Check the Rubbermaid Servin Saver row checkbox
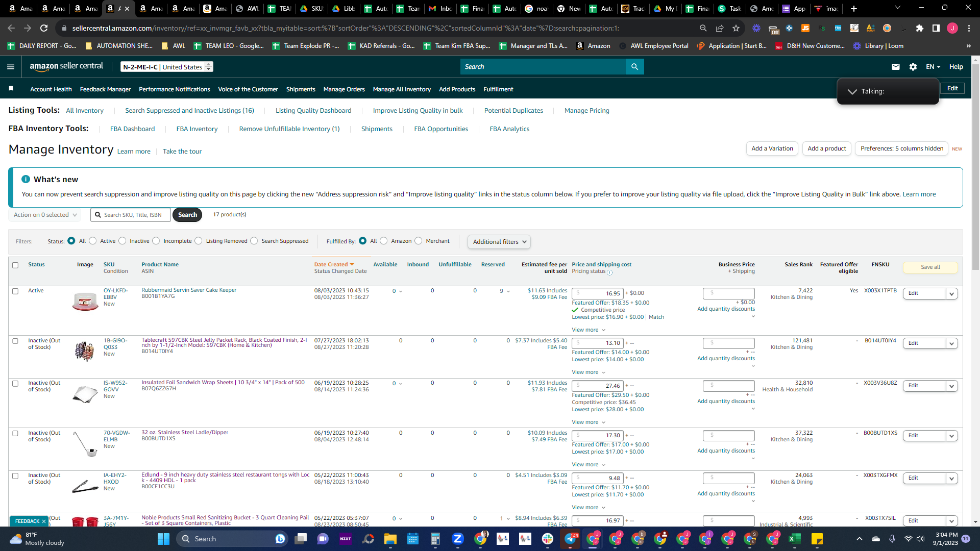Screen dimensions: 980x551 15,291
